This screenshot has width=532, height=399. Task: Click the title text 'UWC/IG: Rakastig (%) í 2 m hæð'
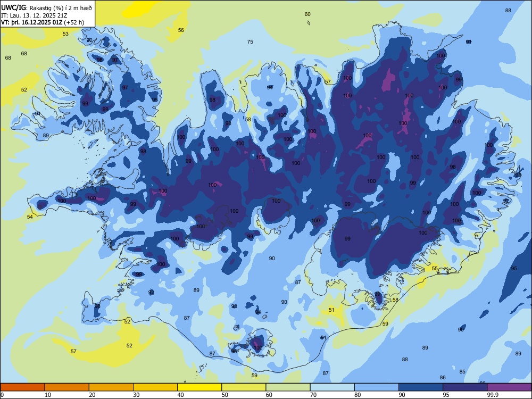pos(46,7)
